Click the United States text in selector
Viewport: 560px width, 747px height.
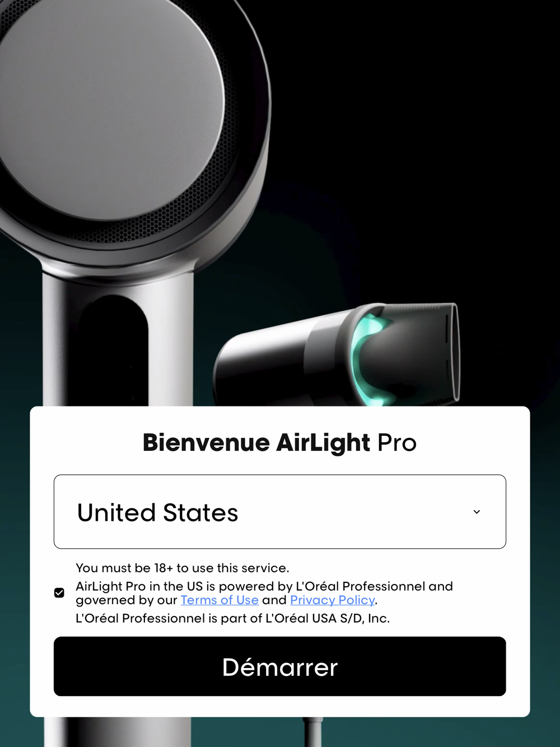pos(158,512)
